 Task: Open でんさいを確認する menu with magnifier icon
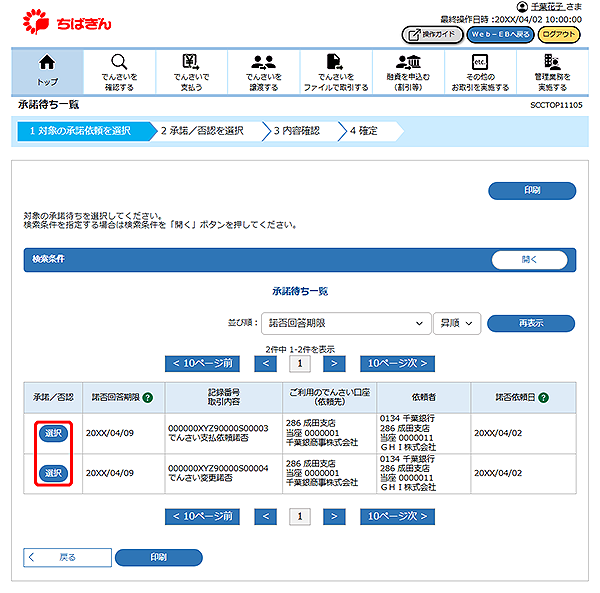click(119, 70)
